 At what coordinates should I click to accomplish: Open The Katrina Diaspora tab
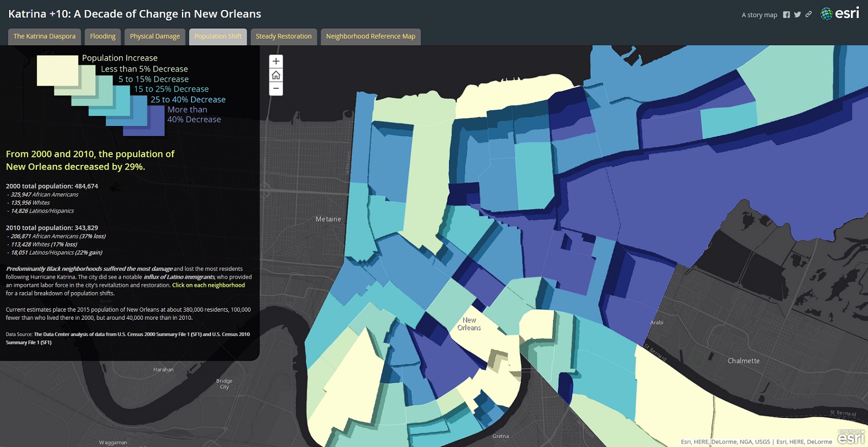pos(45,36)
